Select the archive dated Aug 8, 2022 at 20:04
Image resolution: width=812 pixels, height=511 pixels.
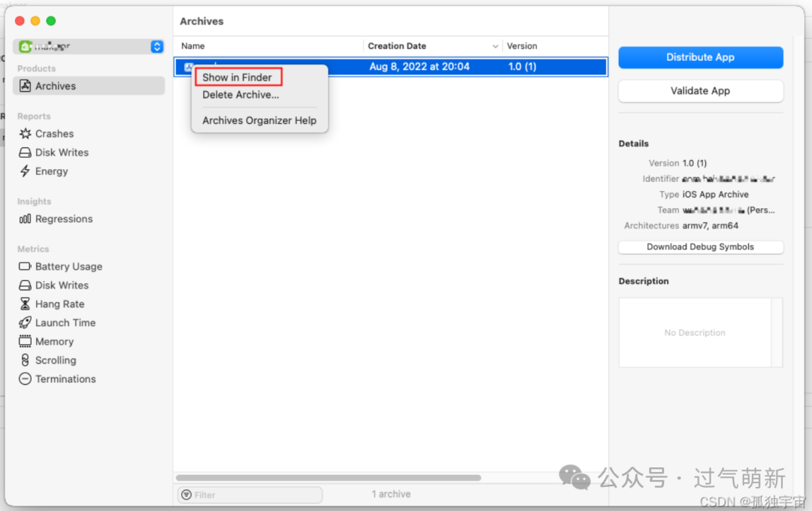[390, 67]
